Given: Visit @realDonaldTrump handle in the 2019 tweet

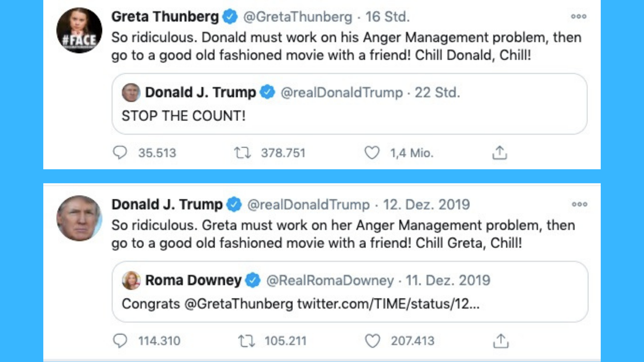Looking at the screenshot, I should [x=308, y=204].
